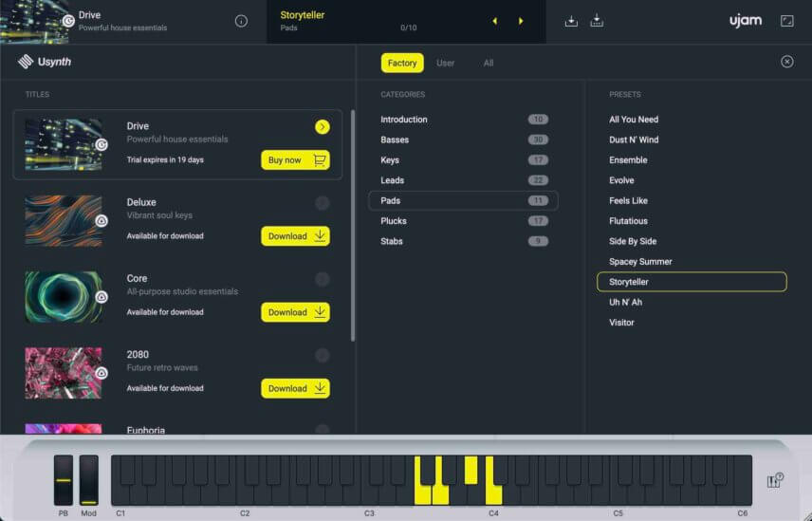Image resolution: width=812 pixels, height=521 pixels.
Task: Load preset Spacey Summer
Action: tap(640, 262)
